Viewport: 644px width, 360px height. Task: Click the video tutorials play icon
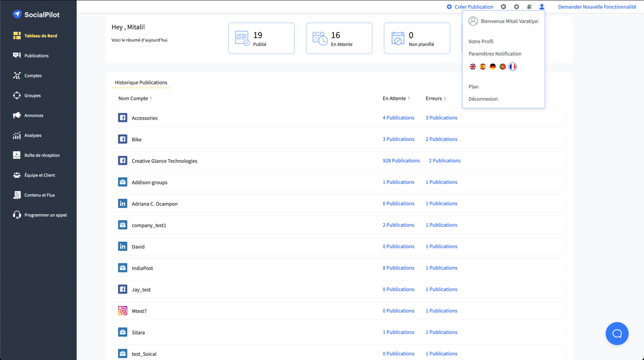click(x=503, y=6)
